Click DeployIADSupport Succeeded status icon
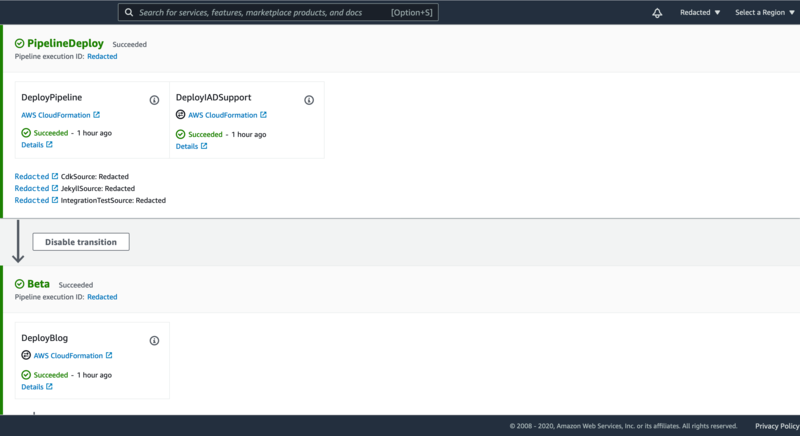 [x=180, y=134]
